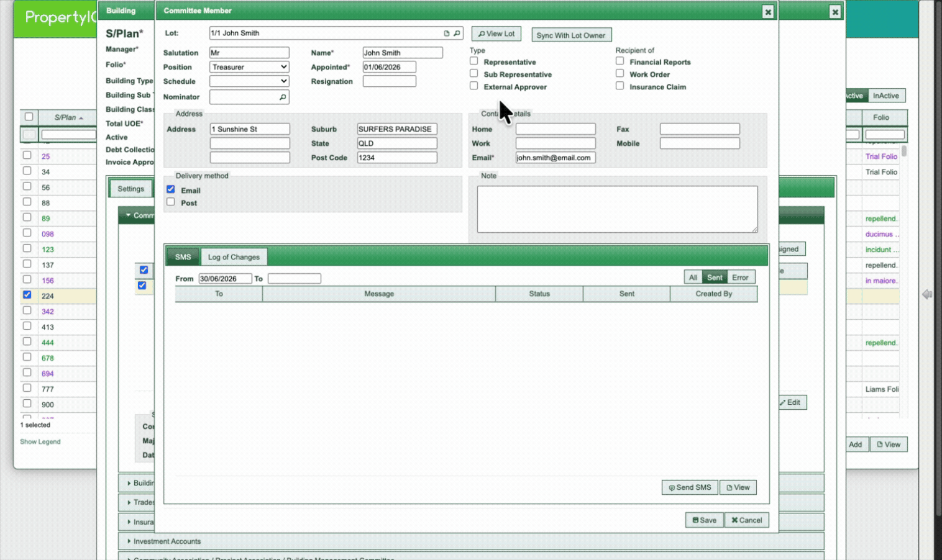Click the Add button below building list
This screenshot has width=942, height=560.
(x=856, y=445)
